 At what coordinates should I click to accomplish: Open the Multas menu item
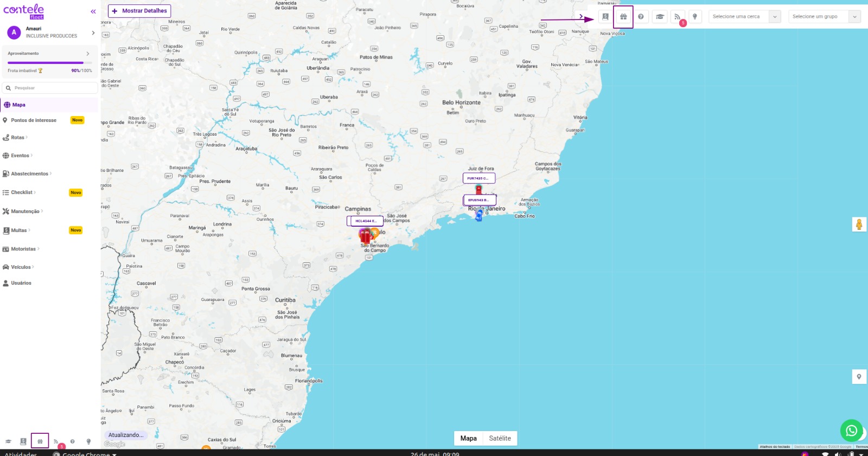(16, 230)
